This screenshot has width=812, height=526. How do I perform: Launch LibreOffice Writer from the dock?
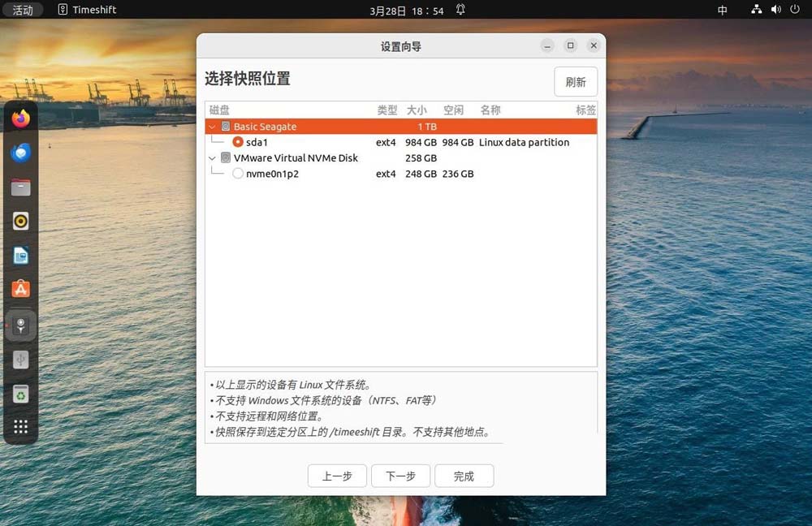point(20,256)
